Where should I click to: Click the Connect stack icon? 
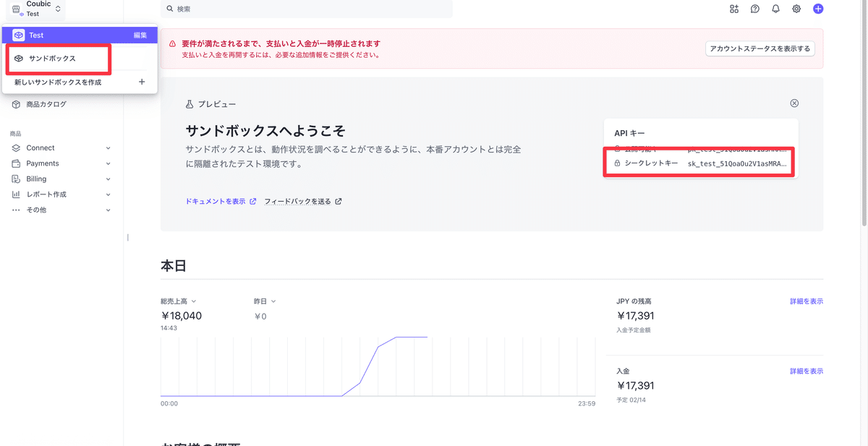click(x=16, y=147)
